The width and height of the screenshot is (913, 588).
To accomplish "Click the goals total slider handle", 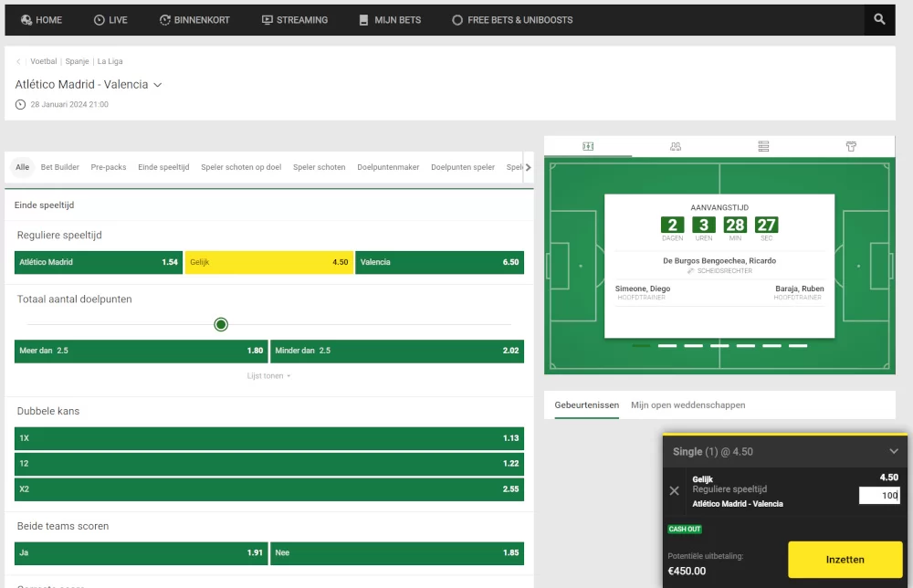I will click(221, 324).
